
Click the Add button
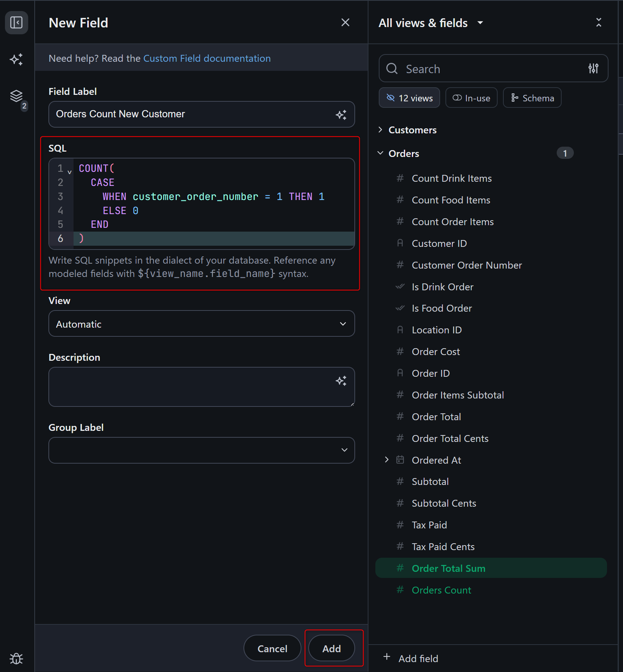(x=332, y=648)
